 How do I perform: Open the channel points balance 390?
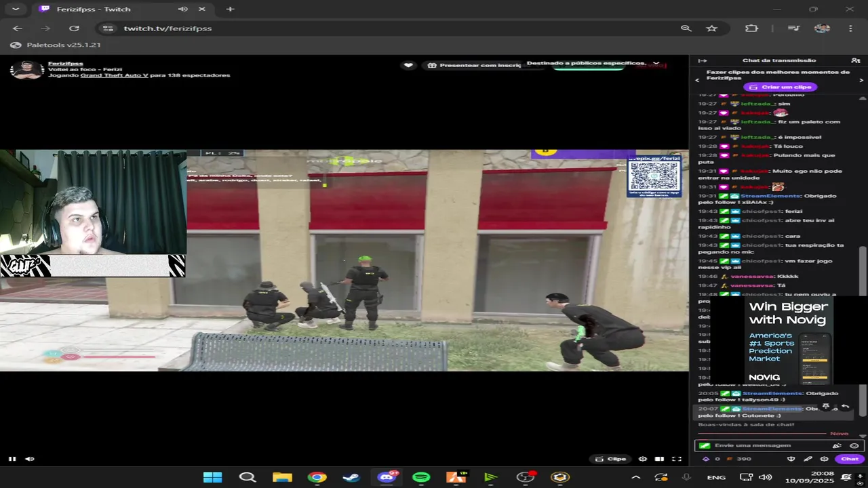(739, 459)
